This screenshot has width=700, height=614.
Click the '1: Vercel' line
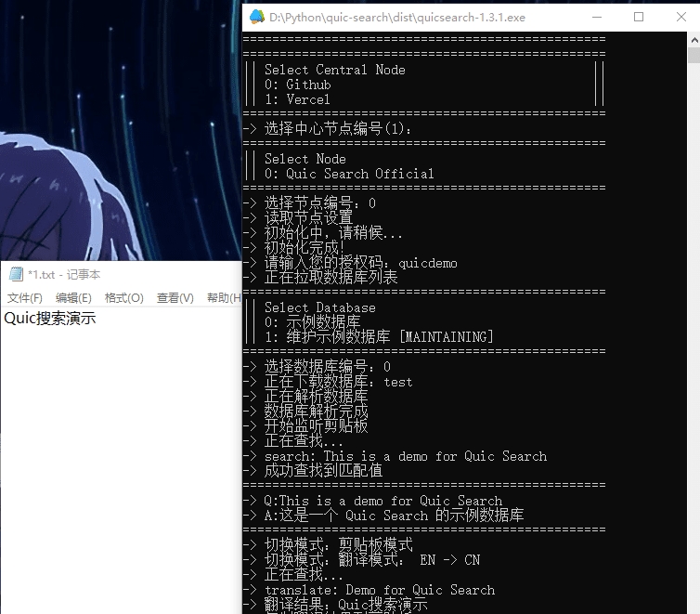tap(297, 99)
